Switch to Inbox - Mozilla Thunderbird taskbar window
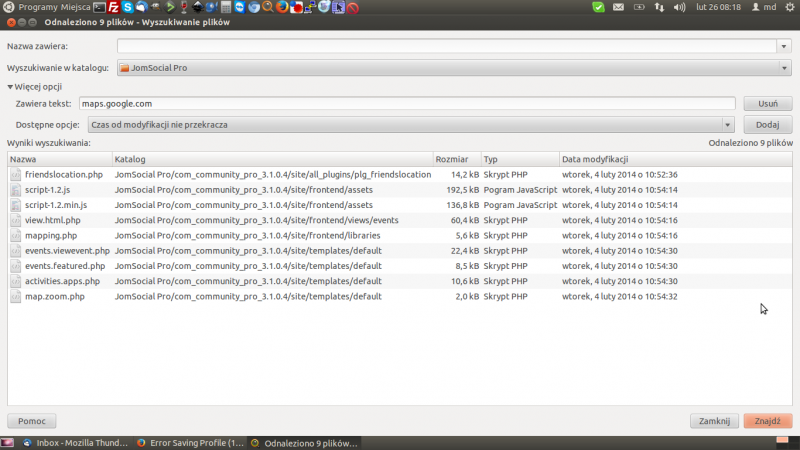 click(75, 443)
